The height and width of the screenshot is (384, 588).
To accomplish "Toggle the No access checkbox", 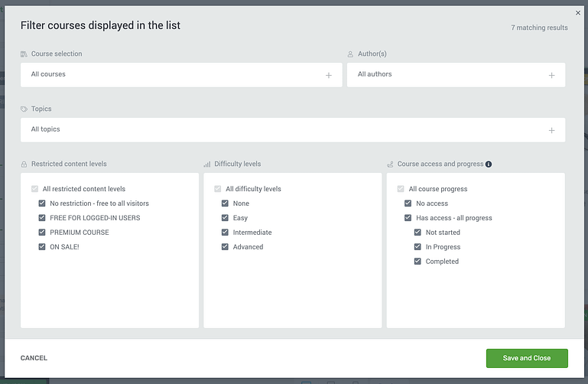I will (x=408, y=203).
